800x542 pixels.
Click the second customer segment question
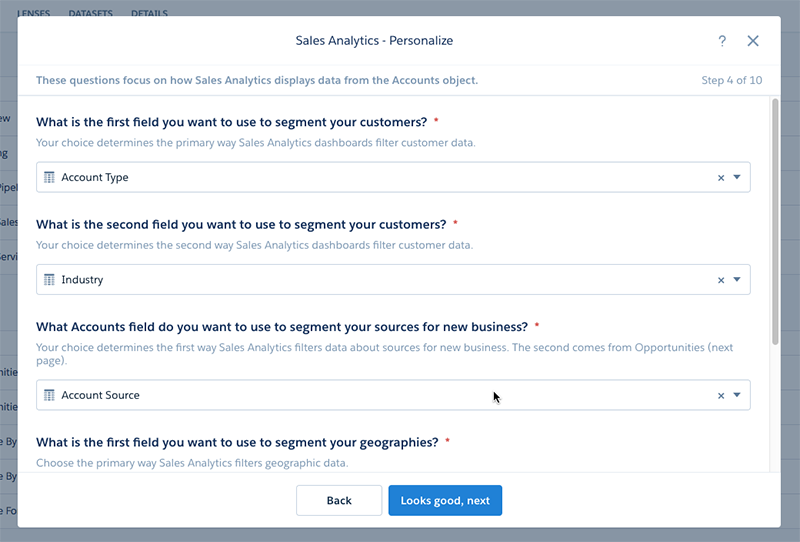point(241,225)
